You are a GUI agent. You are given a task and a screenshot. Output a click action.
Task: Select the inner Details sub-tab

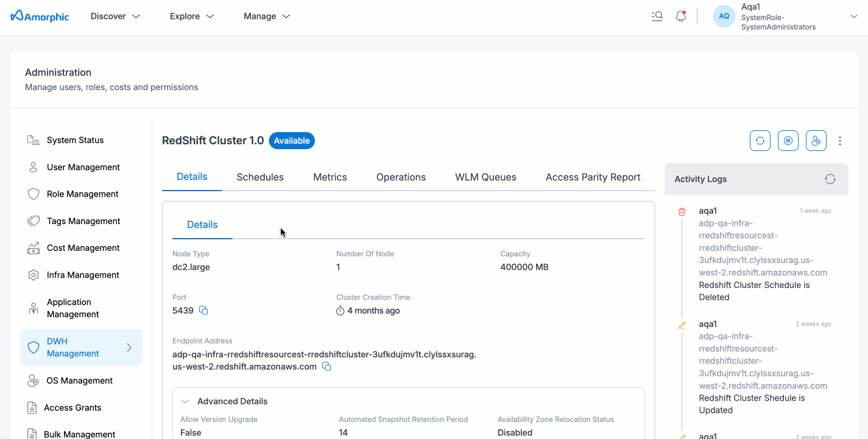(x=202, y=225)
